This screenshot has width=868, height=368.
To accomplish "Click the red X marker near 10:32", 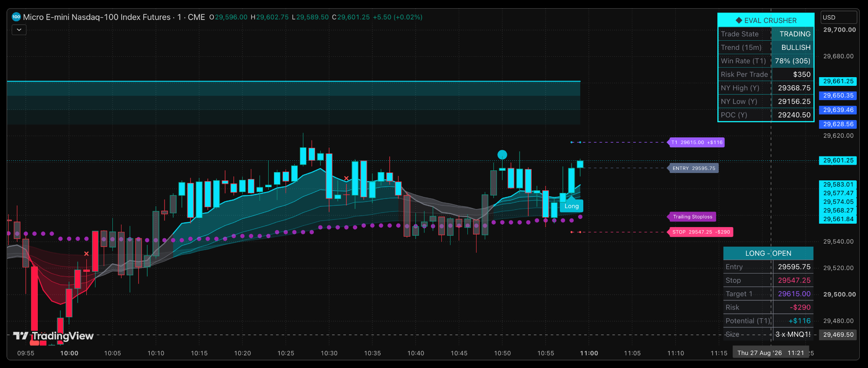I will [x=346, y=178].
